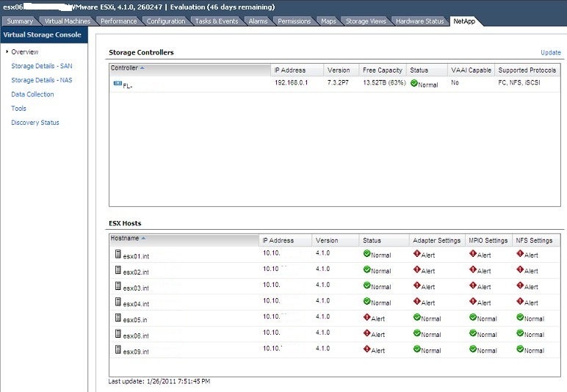Click the NFS Settings column header
Screen dimensions: 567x392
click(x=536, y=240)
